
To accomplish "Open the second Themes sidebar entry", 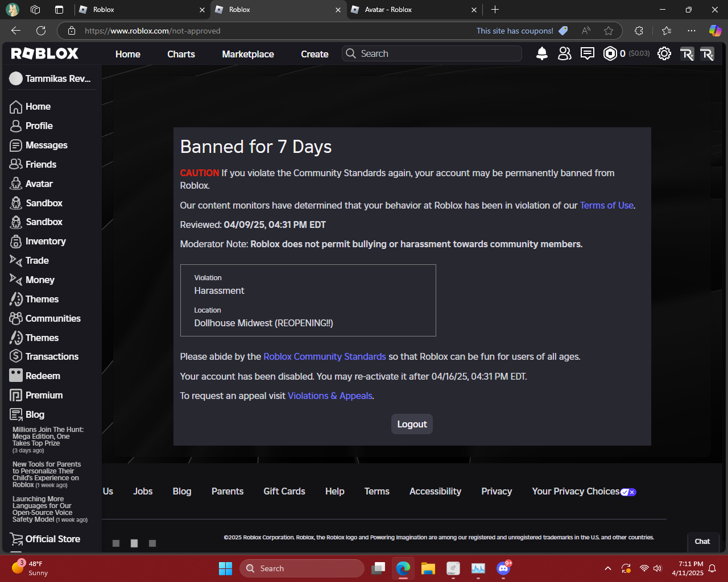I will tap(34, 338).
